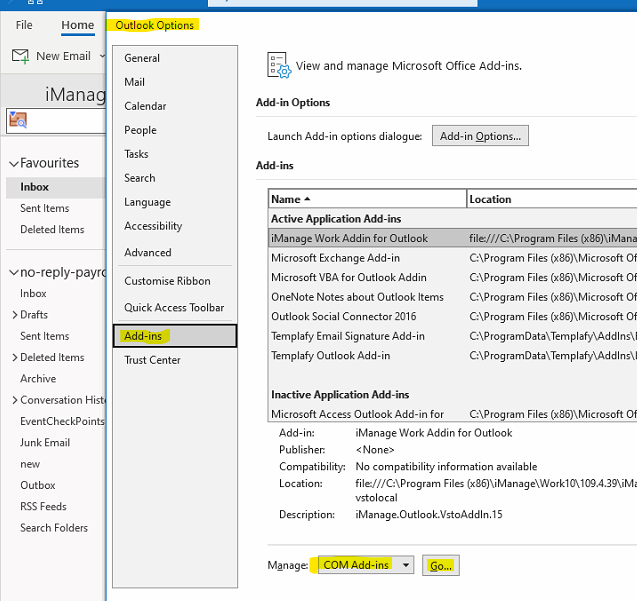Select the Customise Ribbon category
Image resolution: width=637 pixels, height=601 pixels.
[x=167, y=281]
